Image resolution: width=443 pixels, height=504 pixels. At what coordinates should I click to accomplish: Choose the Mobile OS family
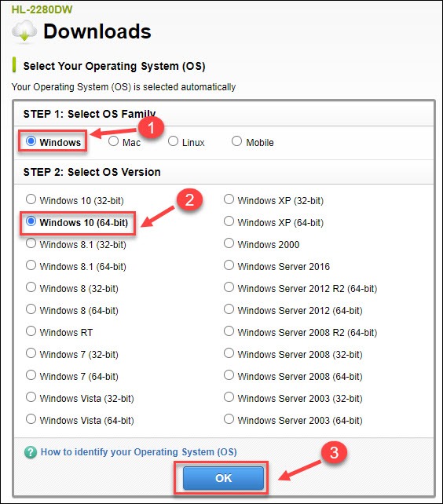pos(236,141)
